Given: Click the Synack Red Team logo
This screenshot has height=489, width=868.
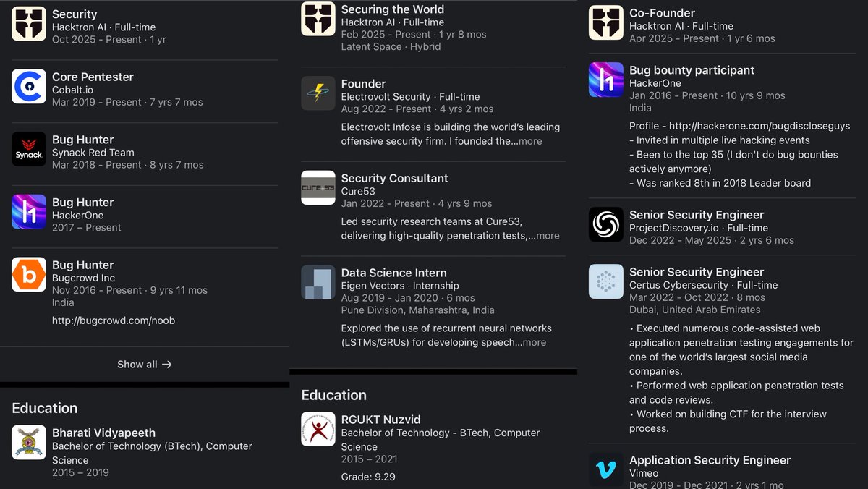Looking at the screenshot, I should tap(29, 149).
